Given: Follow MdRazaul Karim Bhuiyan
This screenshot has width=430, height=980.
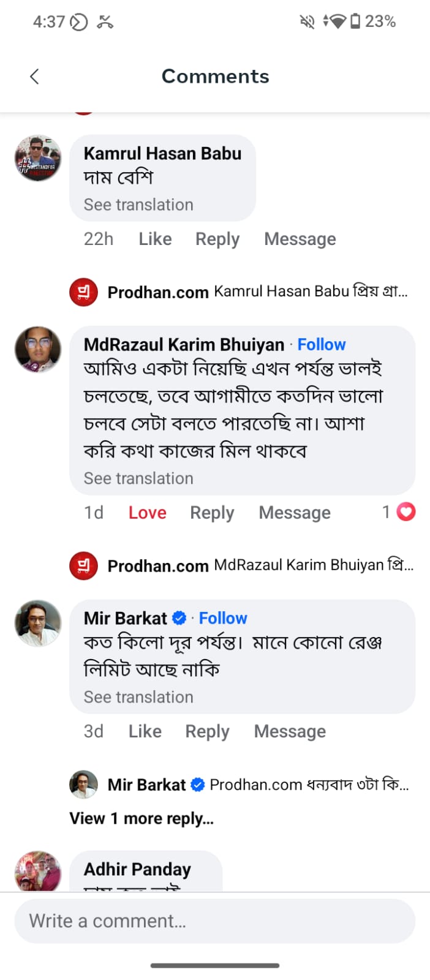Looking at the screenshot, I should tap(322, 344).
